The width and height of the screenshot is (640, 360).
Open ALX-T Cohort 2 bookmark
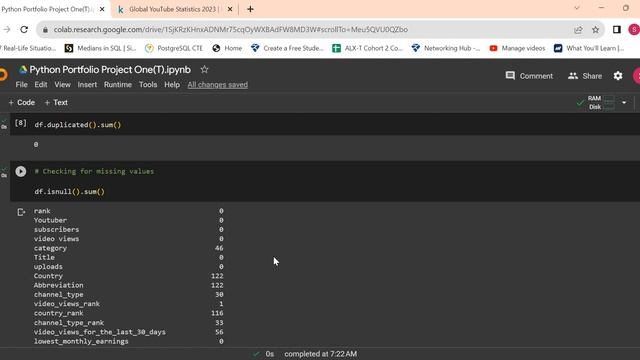(367, 48)
